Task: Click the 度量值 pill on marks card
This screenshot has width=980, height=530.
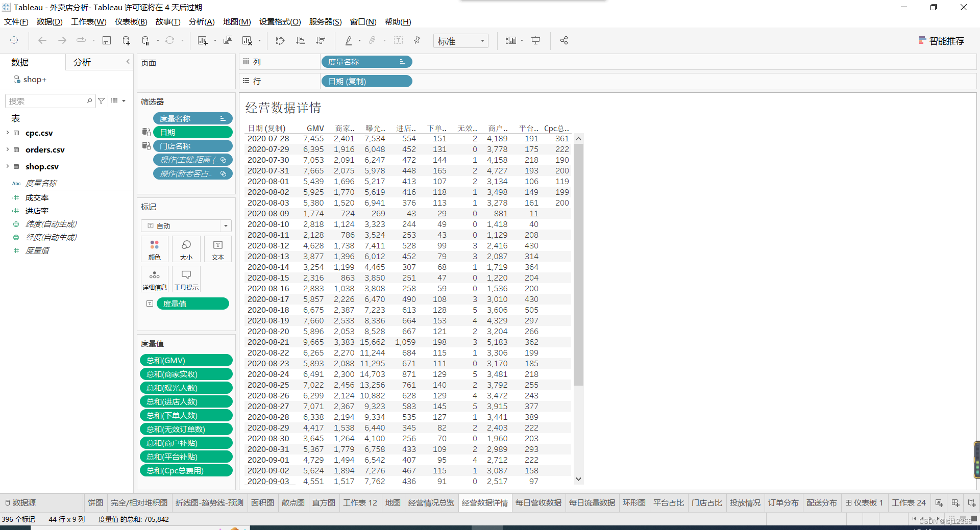Action: pos(192,304)
